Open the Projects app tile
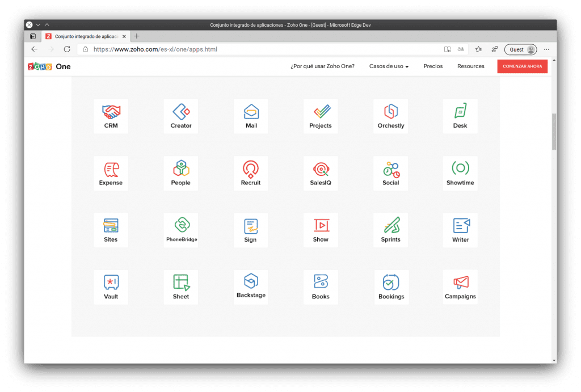 (321, 116)
